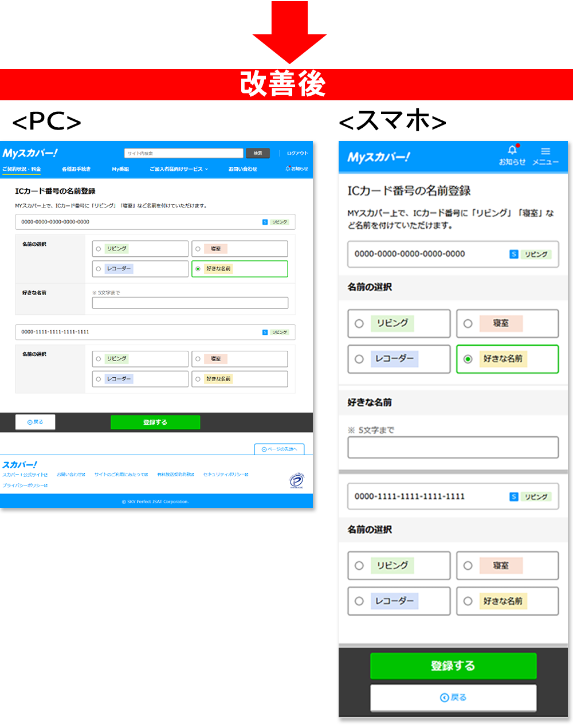Click the Myスカパー! logo in PC header
This screenshot has height=728, width=573.
(30, 153)
